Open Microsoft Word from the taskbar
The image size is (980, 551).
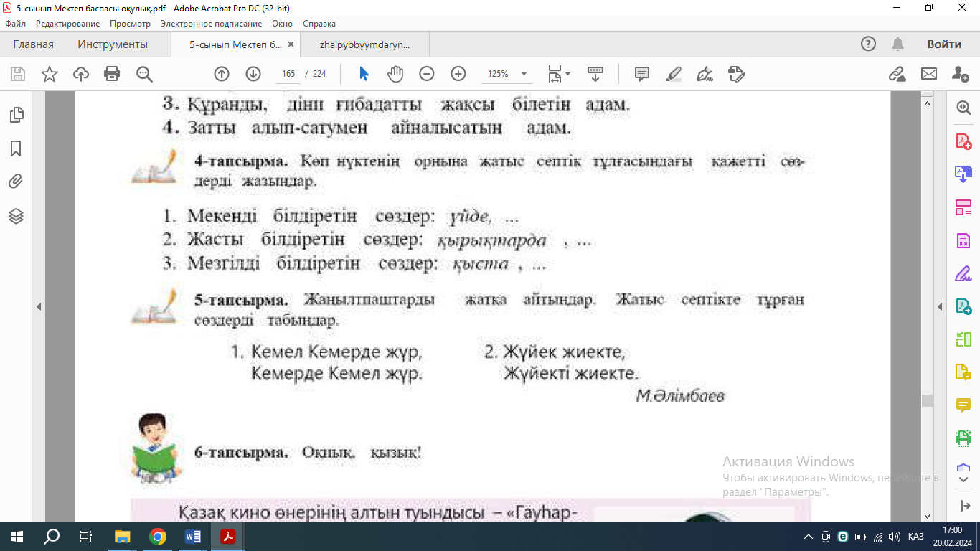click(x=193, y=537)
